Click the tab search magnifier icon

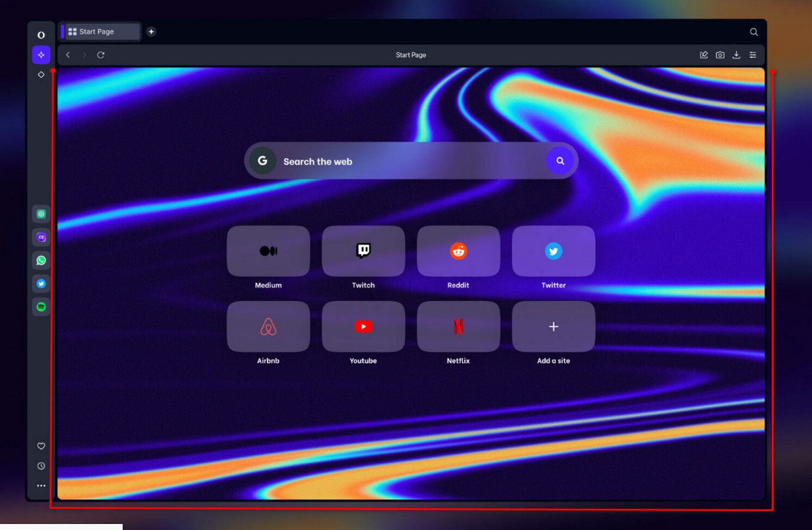754,32
